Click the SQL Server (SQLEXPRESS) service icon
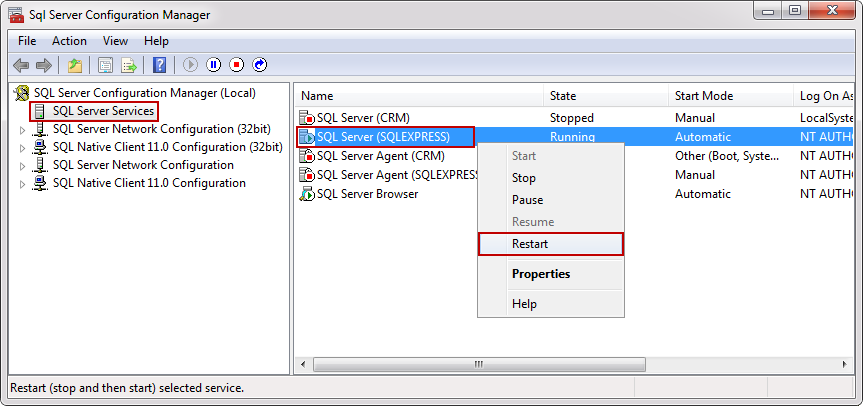 pyautogui.click(x=307, y=137)
